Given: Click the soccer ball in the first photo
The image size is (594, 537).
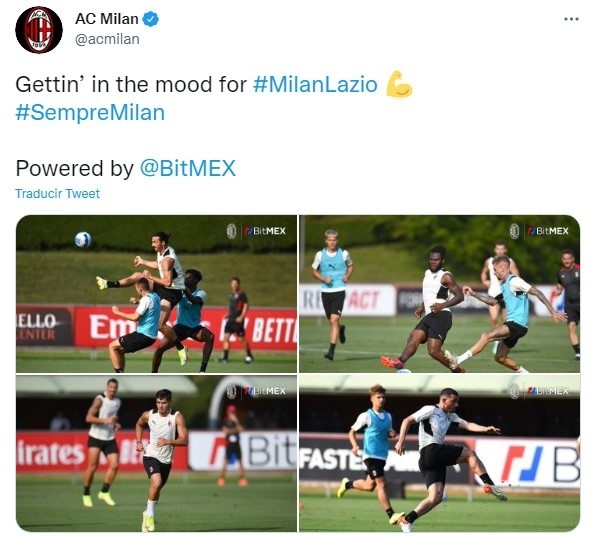Looking at the screenshot, I should 83,239.
